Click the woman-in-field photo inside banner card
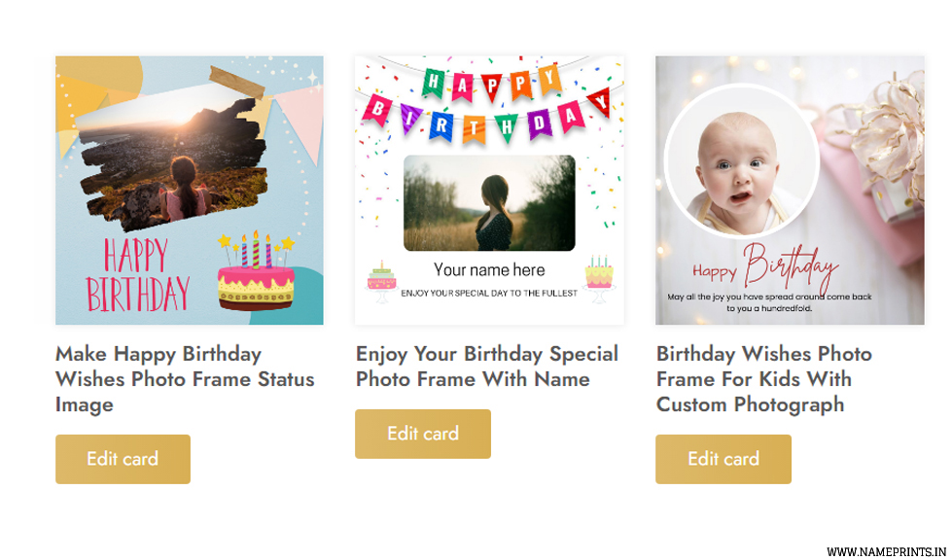This screenshot has width=952, height=560. (x=489, y=202)
